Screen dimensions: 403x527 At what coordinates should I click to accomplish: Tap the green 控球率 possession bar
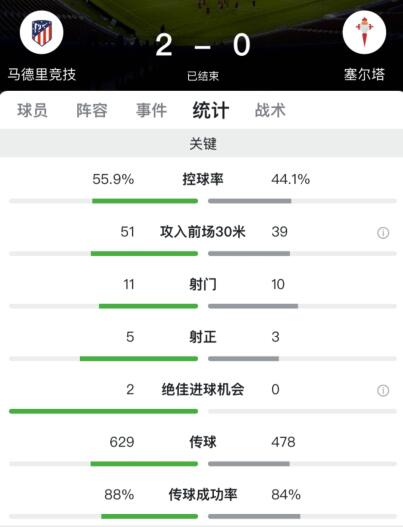coord(145,201)
